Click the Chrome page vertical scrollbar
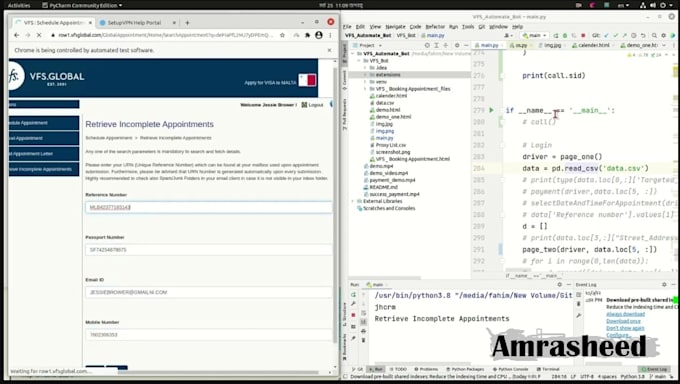Image resolution: width=680 pixels, height=384 pixels. 335,204
